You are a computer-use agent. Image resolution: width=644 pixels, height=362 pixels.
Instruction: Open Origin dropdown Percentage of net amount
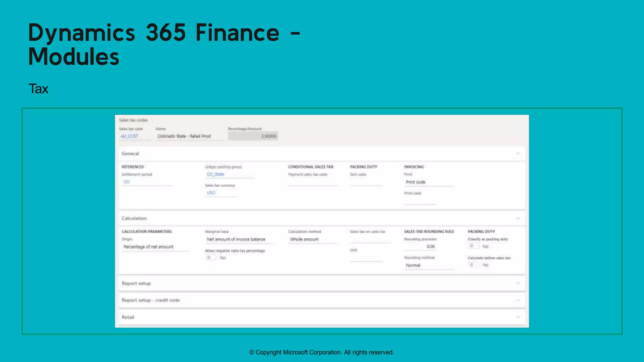[156, 247]
